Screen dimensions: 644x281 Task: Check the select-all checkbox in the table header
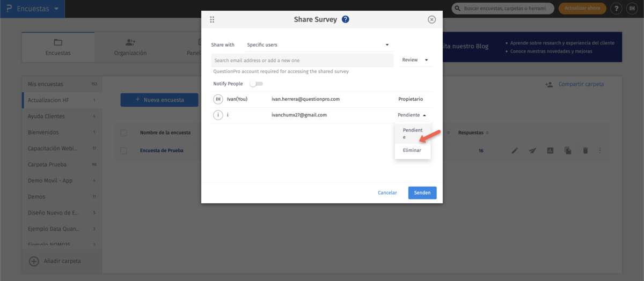tap(124, 133)
